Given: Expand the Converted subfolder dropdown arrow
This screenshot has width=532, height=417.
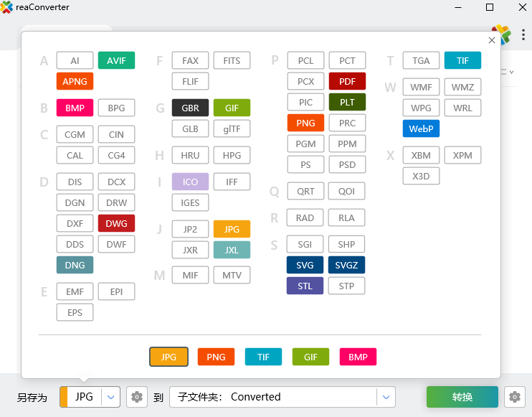Looking at the screenshot, I should (386, 397).
